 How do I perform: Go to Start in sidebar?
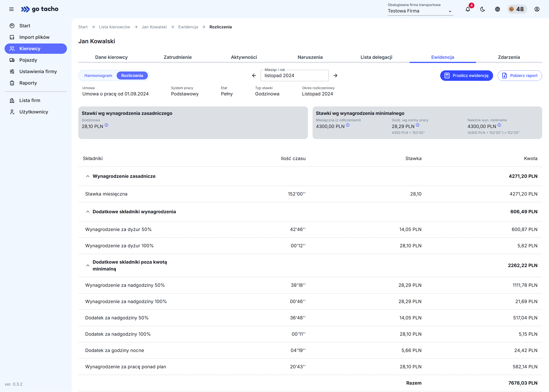[x=36, y=26]
